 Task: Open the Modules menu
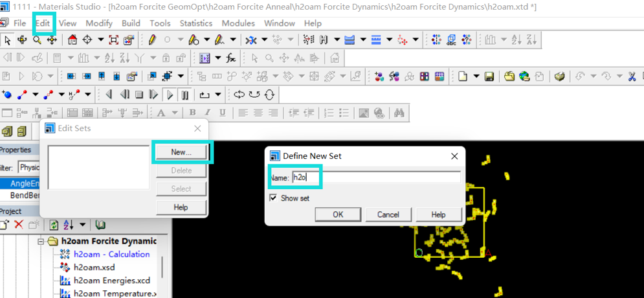[x=238, y=23]
